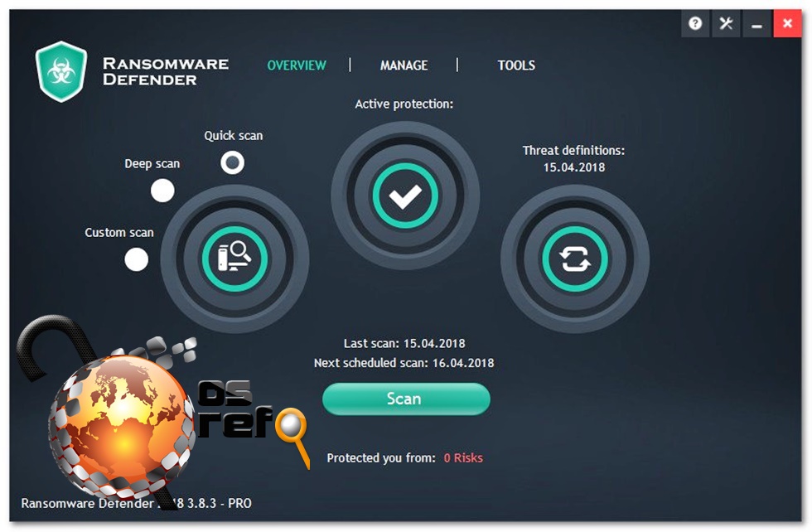Viewport: 812px width, 532px height.
Task: Click the Last scan date text
Action: 434,343
